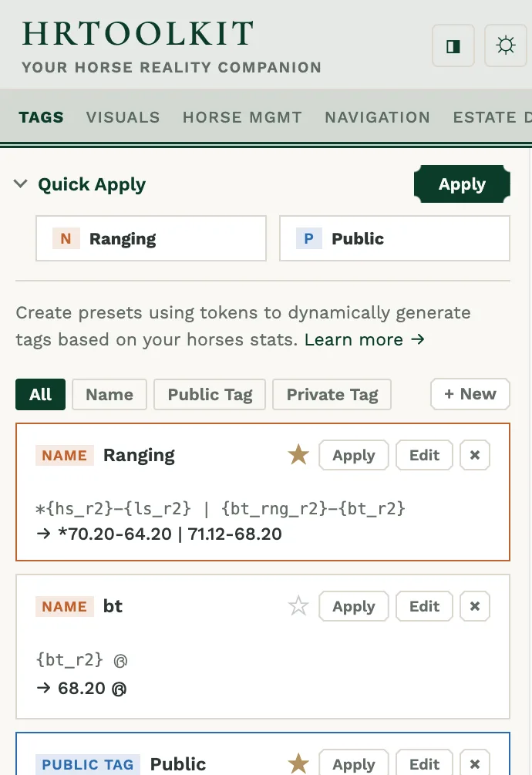
Task: Follow the Learn more link
Action: (x=365, y=339)
